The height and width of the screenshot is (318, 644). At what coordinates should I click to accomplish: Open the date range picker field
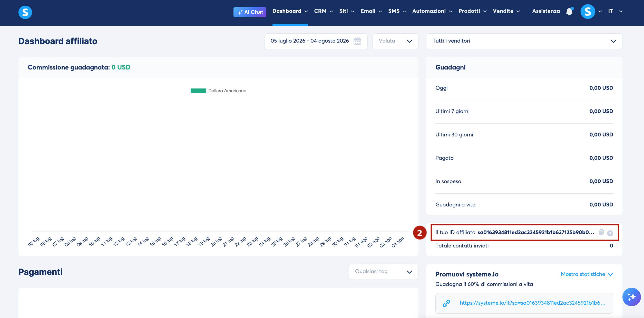pos(316,41)
